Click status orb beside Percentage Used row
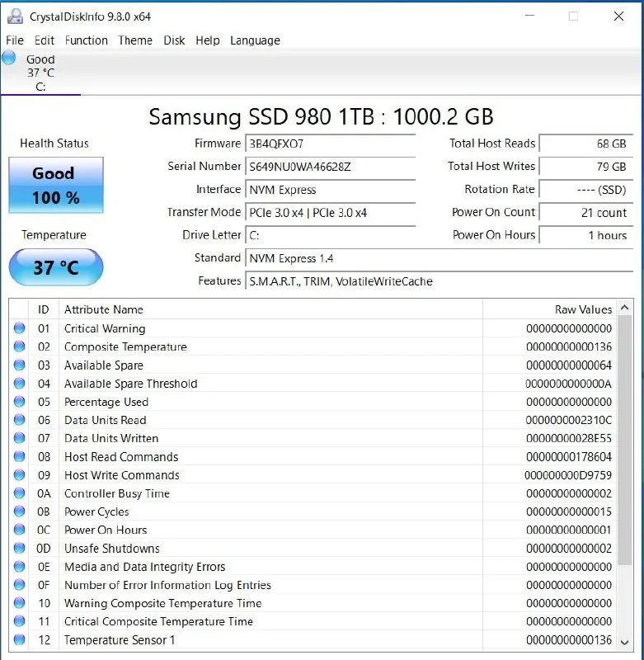This screenshot has height=660, width=644. [x=19, y=401]
